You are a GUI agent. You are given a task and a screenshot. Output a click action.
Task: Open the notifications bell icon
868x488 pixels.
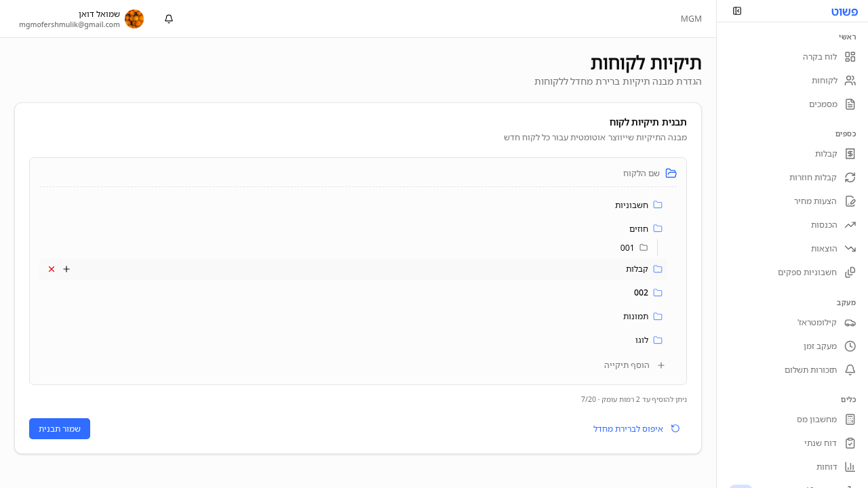point(168,18)
